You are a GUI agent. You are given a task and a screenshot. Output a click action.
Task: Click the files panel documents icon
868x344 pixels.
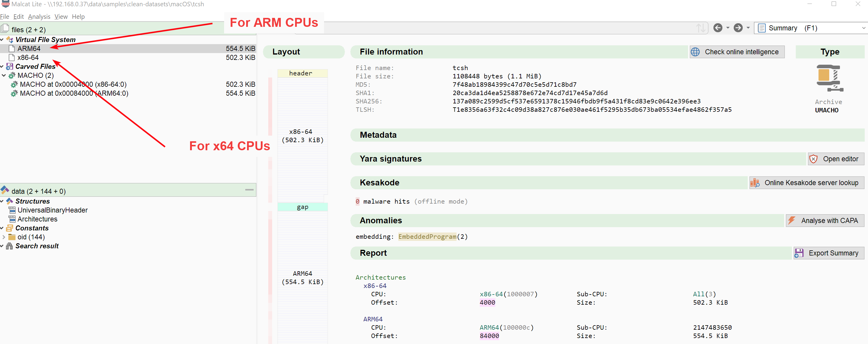pyautogui.click(x=5, y=29)
